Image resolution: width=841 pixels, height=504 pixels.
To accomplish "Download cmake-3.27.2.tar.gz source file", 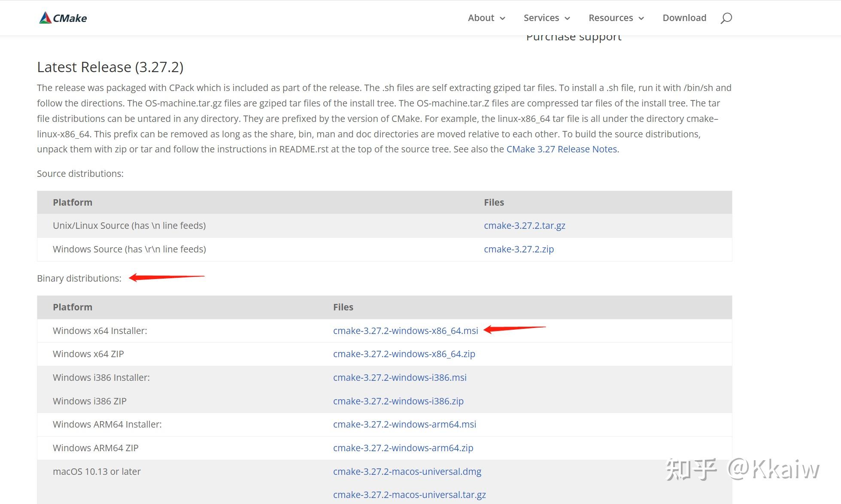I will [524, 226].
